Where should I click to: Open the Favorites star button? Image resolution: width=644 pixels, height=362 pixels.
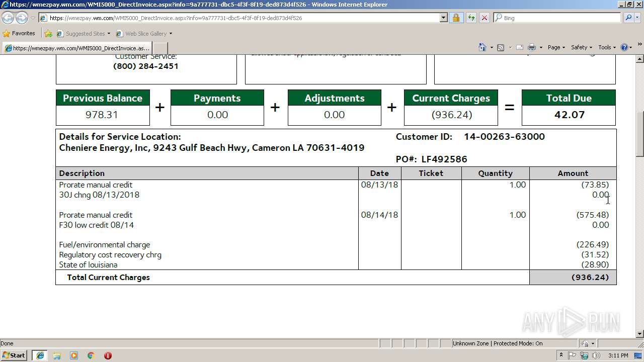click(19, 33)
